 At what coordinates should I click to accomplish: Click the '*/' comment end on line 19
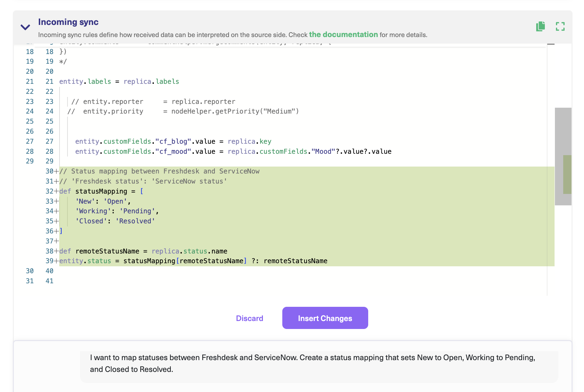pos(63,61)
